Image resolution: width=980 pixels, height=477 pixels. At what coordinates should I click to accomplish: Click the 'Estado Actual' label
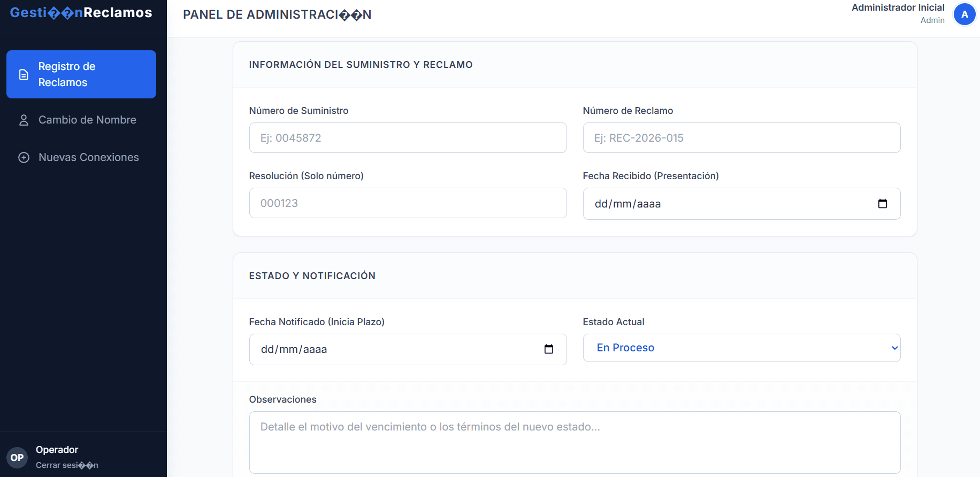click(613, 322)
